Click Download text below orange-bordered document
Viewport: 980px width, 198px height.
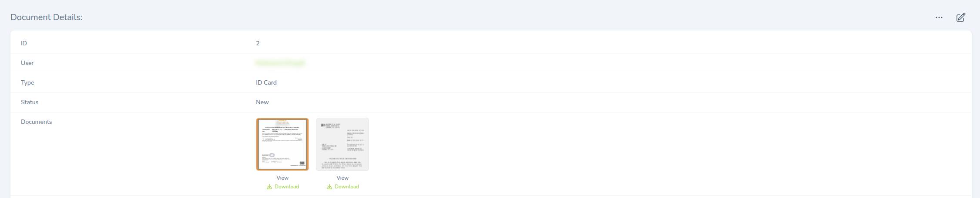pos(287,187)
